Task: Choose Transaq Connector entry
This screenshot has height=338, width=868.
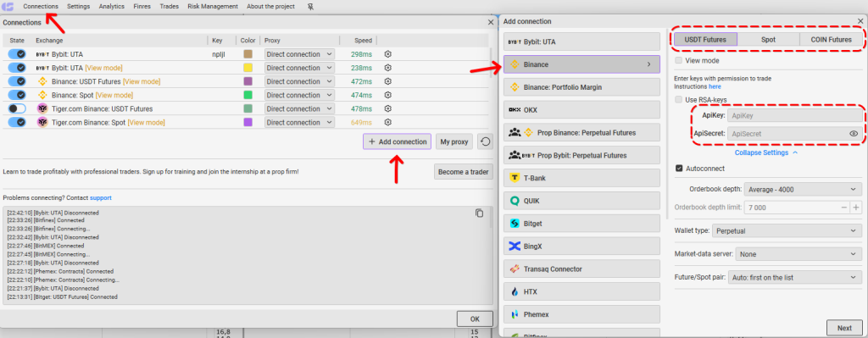Action: [581, 269]
